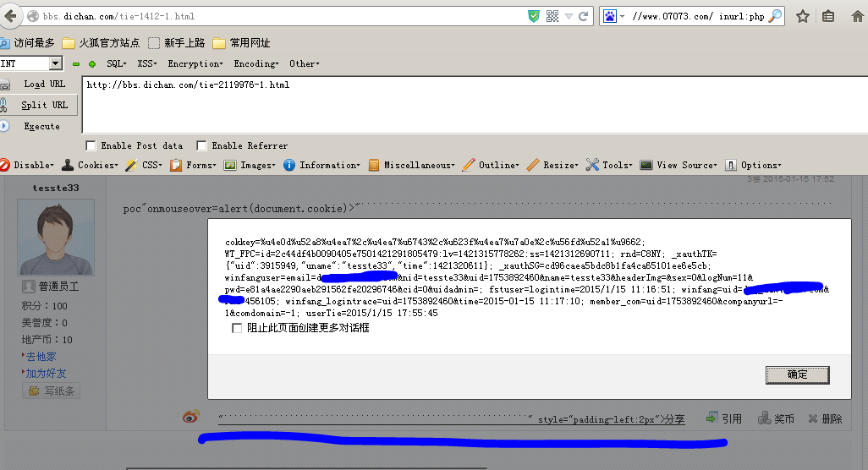Click Split URL button

(39, 105)
